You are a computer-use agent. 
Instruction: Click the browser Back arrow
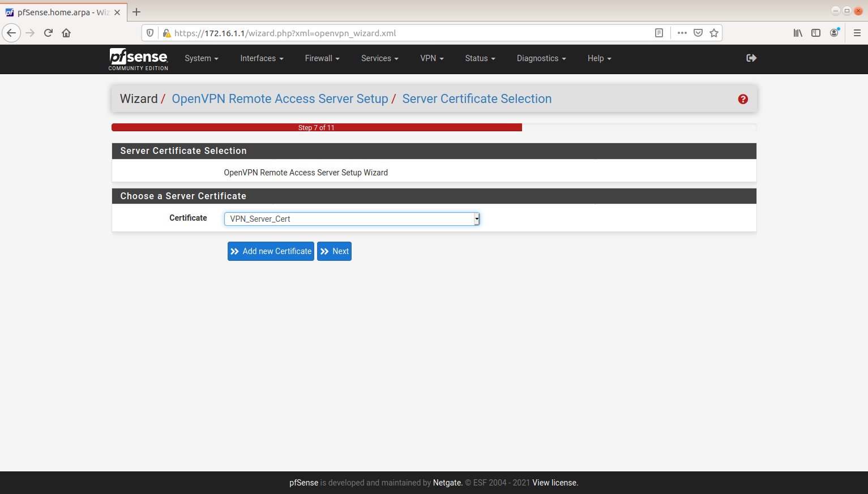tap(11, 33)
